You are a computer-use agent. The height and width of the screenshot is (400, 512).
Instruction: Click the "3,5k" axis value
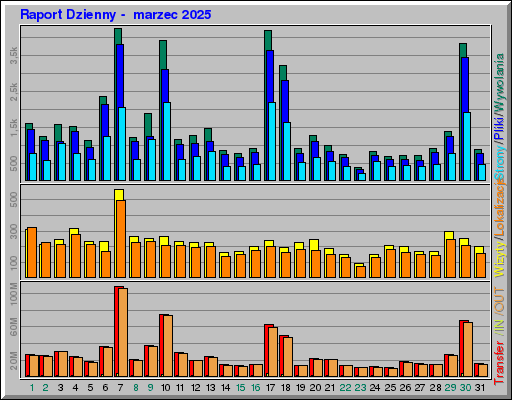[14, 55]
